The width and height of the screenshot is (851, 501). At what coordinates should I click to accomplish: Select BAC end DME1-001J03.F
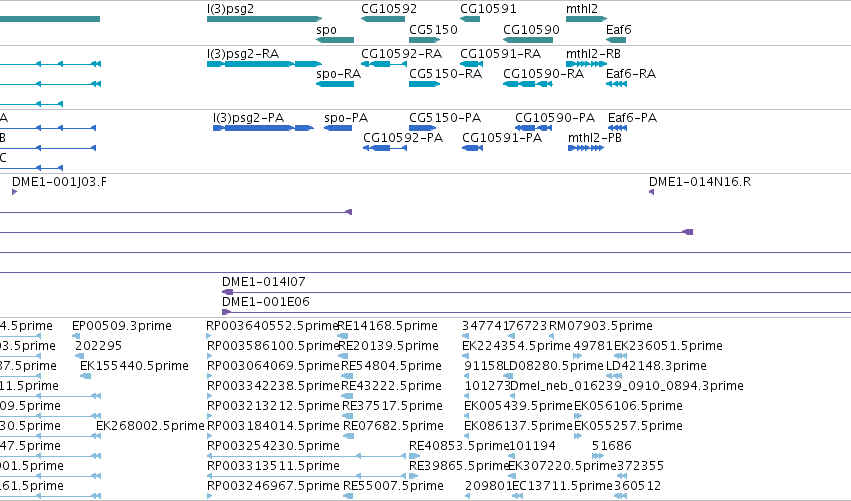[x=59, y=182]
